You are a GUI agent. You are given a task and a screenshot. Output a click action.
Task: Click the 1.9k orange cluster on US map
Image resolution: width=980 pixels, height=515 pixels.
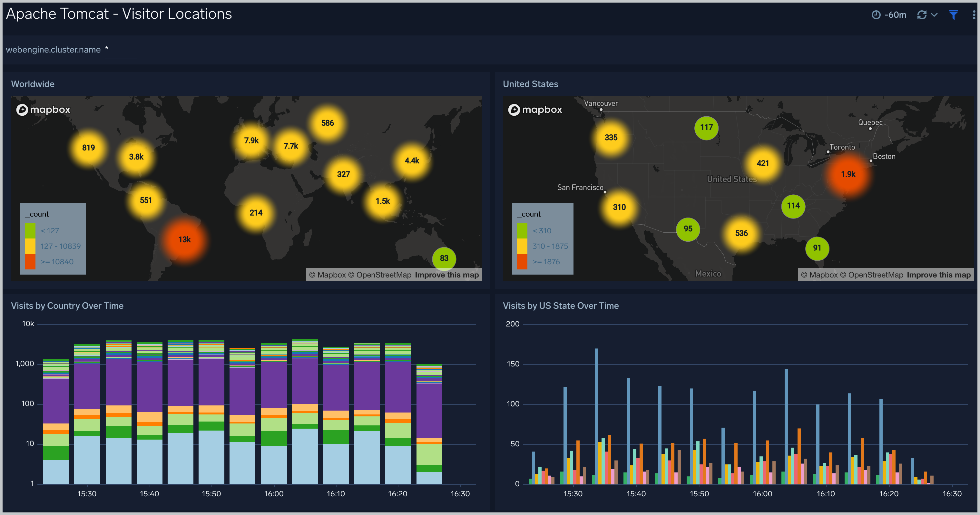(848, 174)
